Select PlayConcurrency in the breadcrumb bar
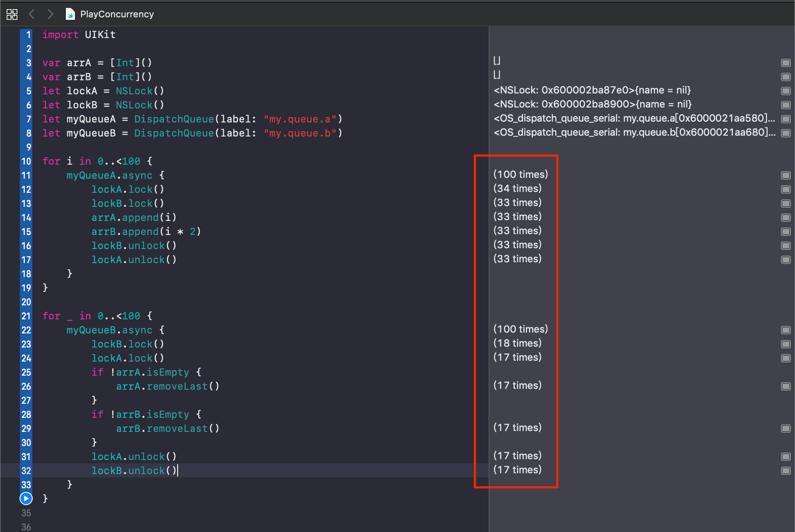Viewport: 795px width, 532px height. pyautogui.click(x=116, y=14)
